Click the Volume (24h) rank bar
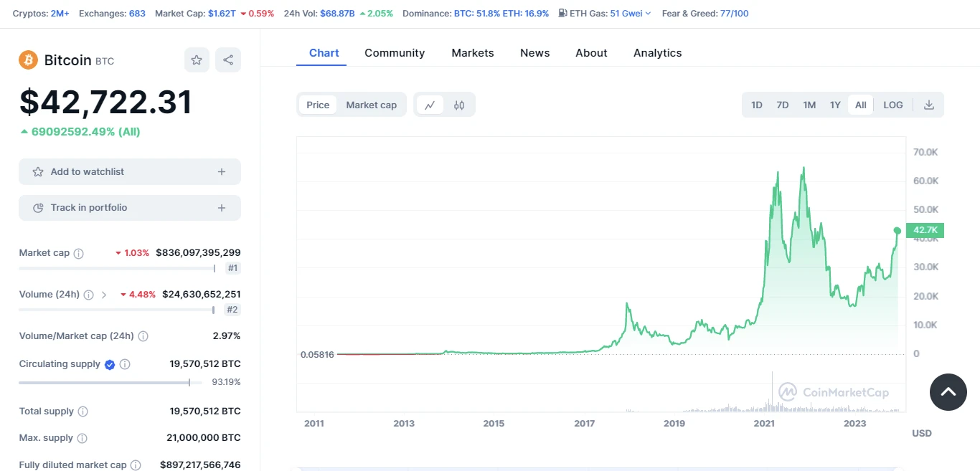Viewport: 980px width, 471px height. pos(117,310)
